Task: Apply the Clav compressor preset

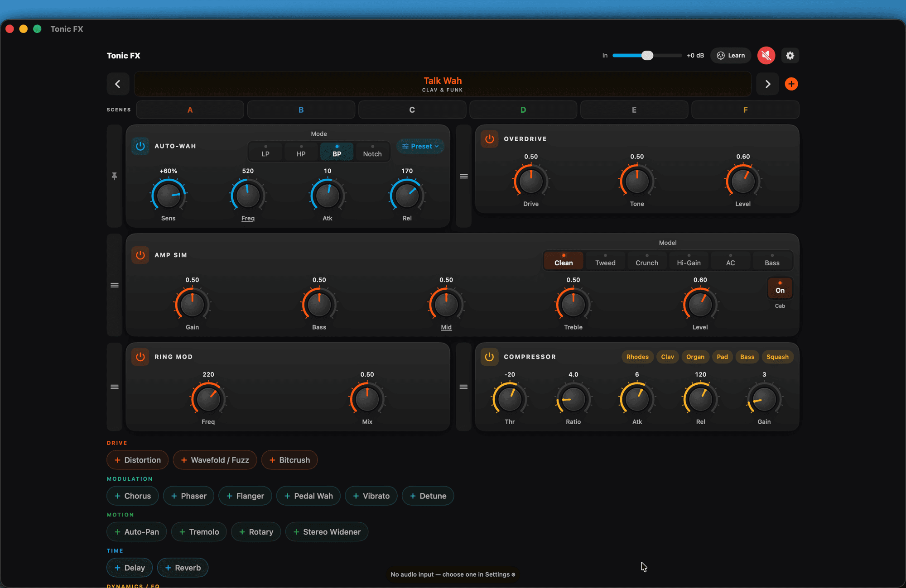Action: pyautogui.click(x=667, y=357)
